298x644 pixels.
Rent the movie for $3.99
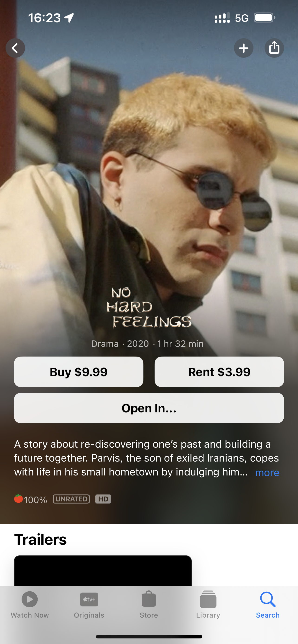[219, 372]
